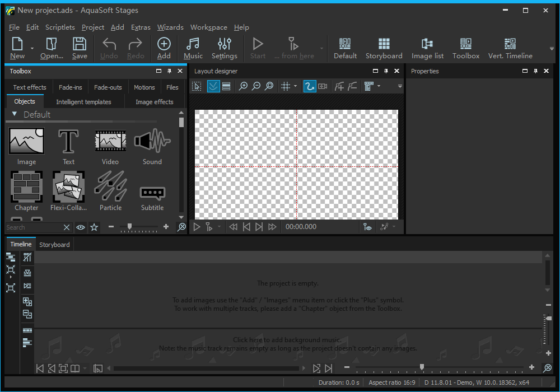
Task: Click the Toolbox search field
Action: click(32, 227)
